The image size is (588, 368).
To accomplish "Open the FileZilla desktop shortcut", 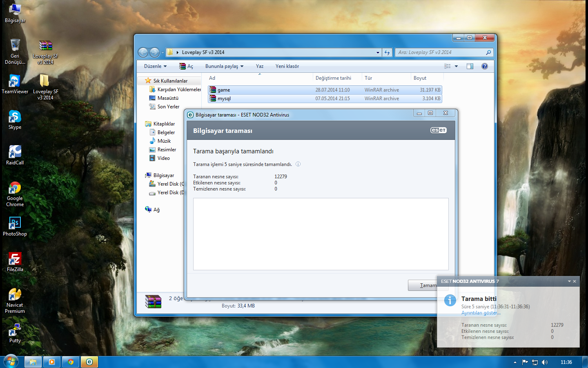I will 15,262.
